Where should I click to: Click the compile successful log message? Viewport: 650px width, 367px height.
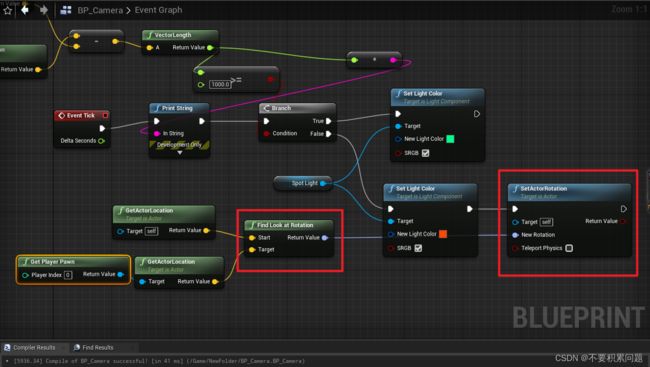click(159, 361)
